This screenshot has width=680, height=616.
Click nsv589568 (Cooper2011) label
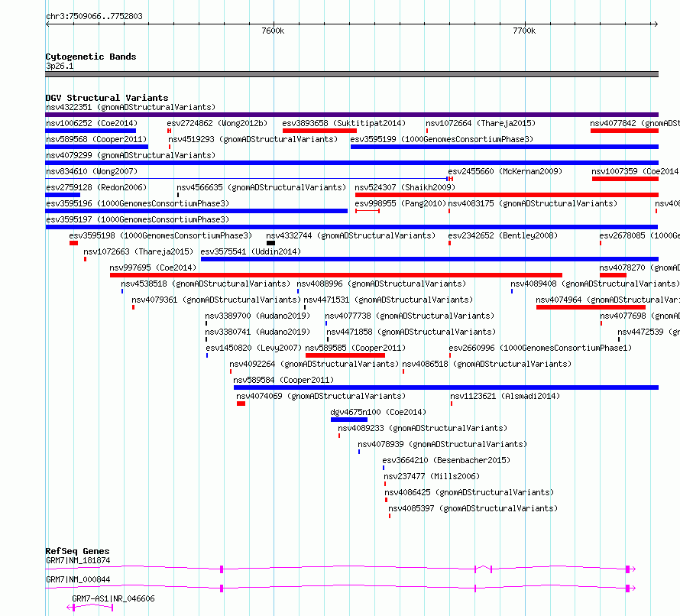click(x=96, y=139)
